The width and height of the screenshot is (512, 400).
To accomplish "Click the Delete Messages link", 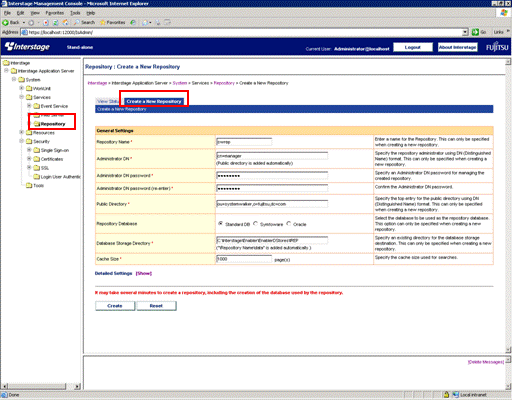I will tap(486, 362).
